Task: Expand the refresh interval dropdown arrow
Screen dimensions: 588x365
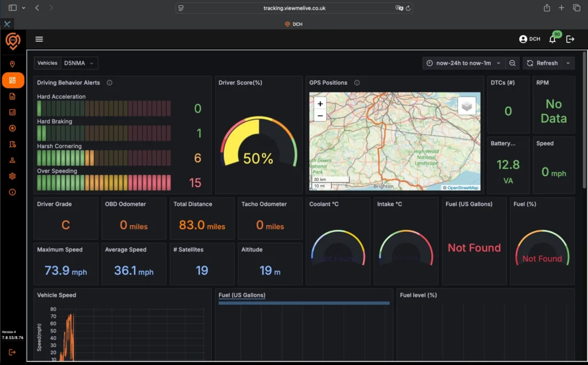Action: tap(568, 63)
